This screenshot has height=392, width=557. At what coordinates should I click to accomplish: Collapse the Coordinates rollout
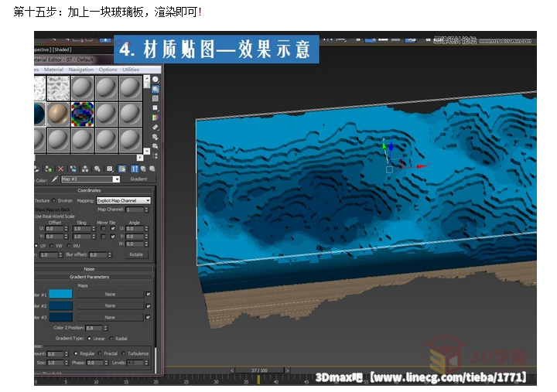89,190
